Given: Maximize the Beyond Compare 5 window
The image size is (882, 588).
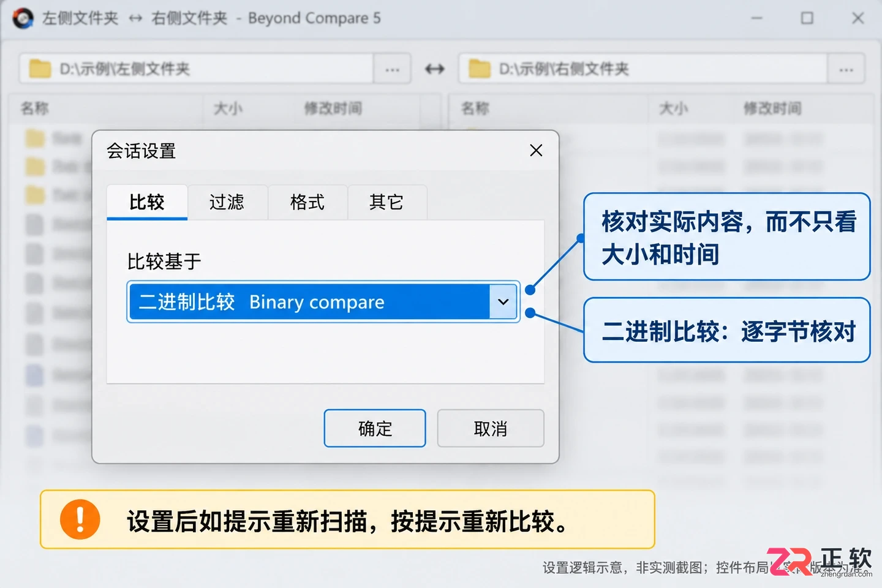Looking at the screenshot, I should [807, 18].
